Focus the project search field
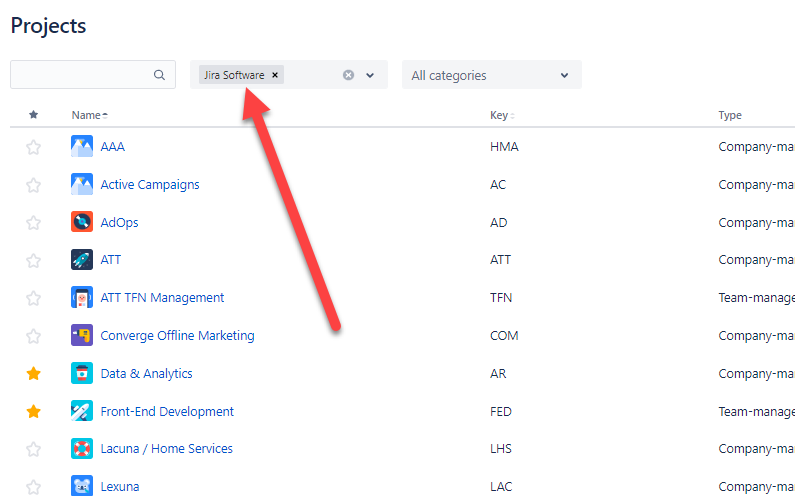The image size is (795, 496). tap(93, 75)
